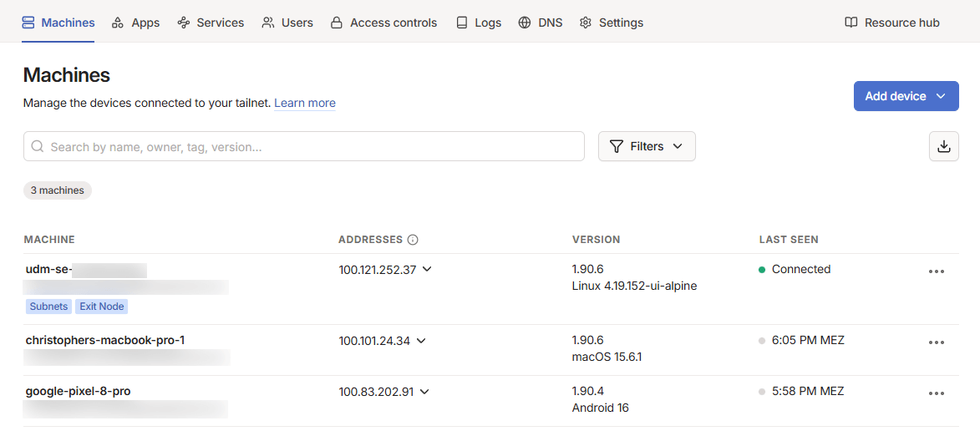Follow the Learn more link
The width and height of the screenshot is (980, 431).
tap(305, 103)
